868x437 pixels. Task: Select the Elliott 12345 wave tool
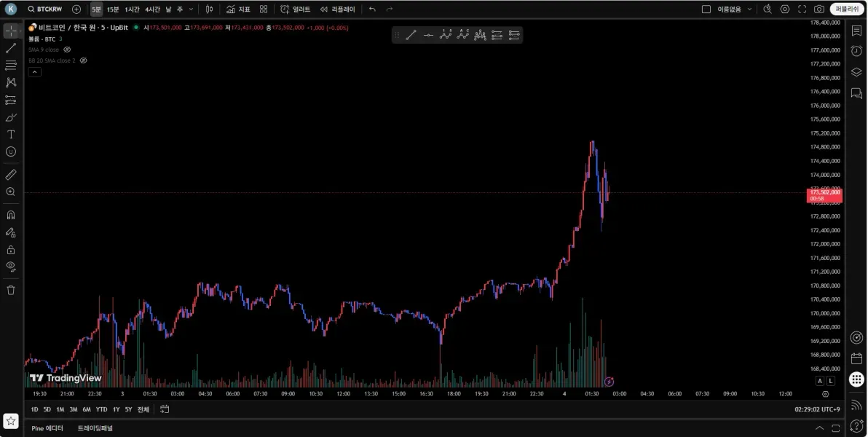pos(446,36)
